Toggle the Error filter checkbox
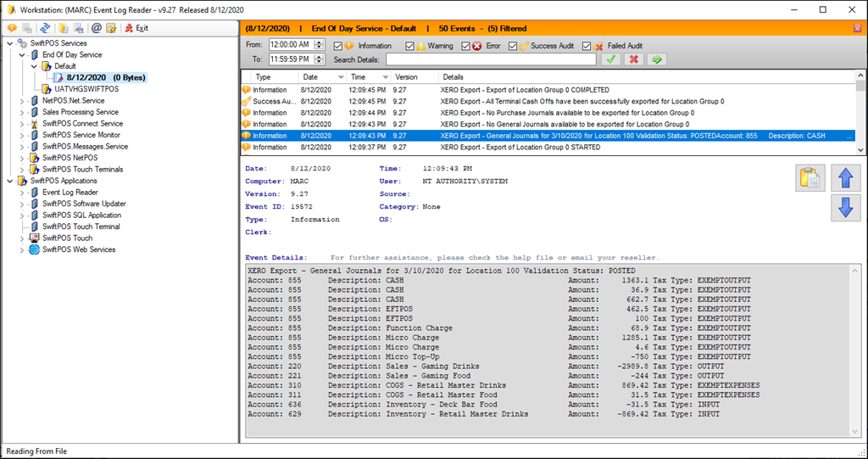 pyautogui.click(x=466, y=46)
